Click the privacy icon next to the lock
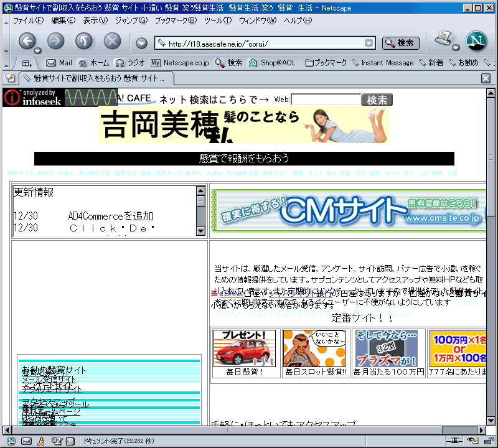This screenshot has width=498, height=448. coord(473,440)
